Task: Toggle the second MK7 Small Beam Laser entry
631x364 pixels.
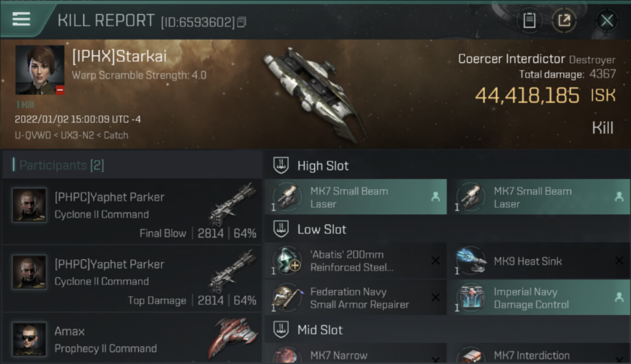Action: coord(539,197)
